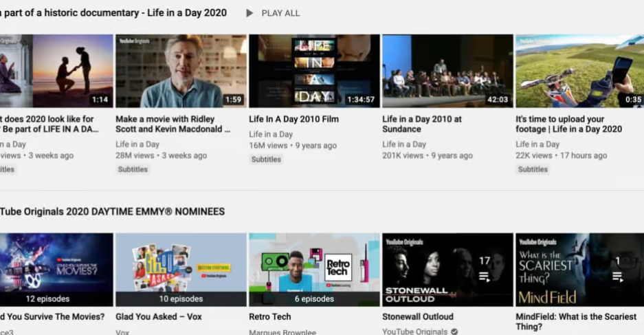Open the Glad You Asked Vox thumbnail

[x=181, y=270]
